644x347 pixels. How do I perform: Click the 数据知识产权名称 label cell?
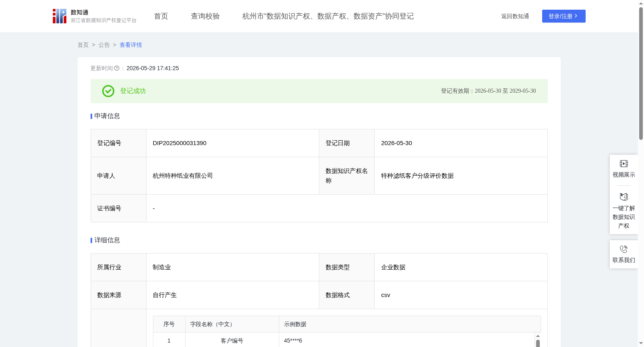click(x=347, y=176)
